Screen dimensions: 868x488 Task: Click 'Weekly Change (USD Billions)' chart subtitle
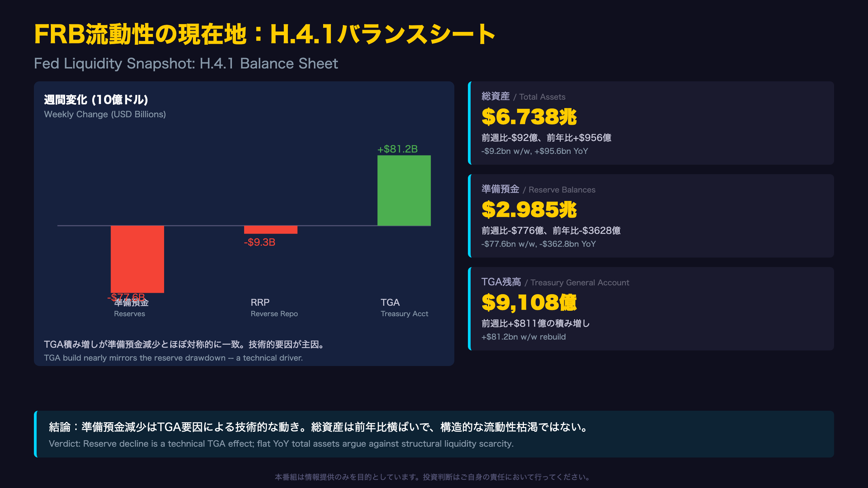pyautogui.click(x=105, y=114)
